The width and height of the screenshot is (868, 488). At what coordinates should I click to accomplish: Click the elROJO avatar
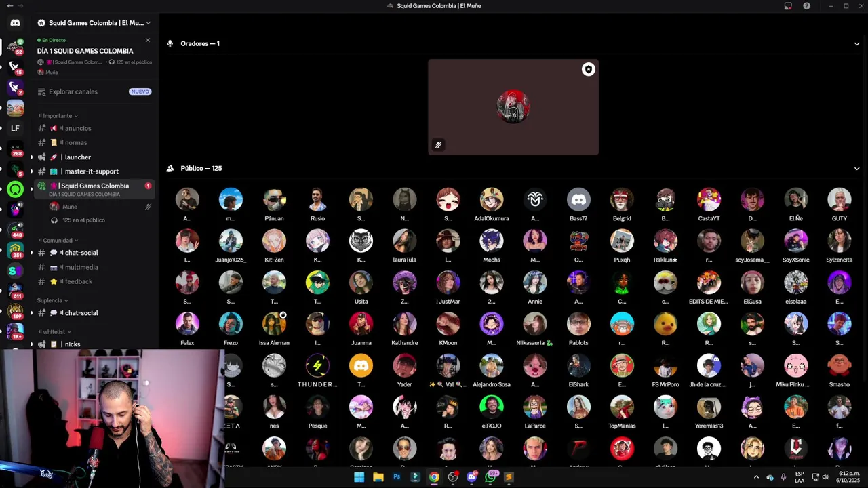click(x=492, y=407)
